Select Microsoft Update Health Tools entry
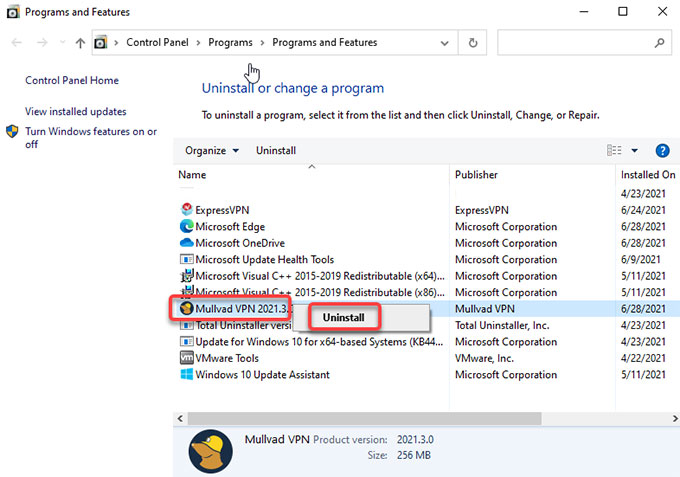Screen dimensions: 680x477 click(265, 259)
